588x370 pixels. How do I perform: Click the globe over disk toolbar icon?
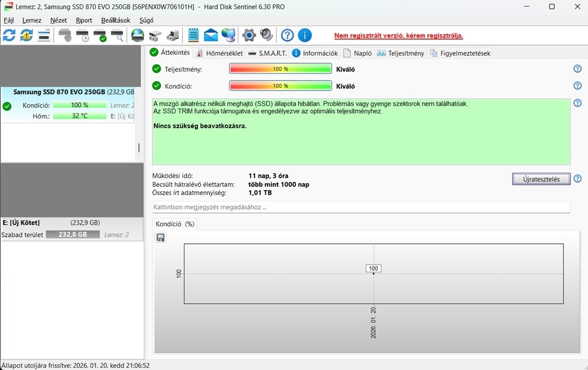point(138,35)
